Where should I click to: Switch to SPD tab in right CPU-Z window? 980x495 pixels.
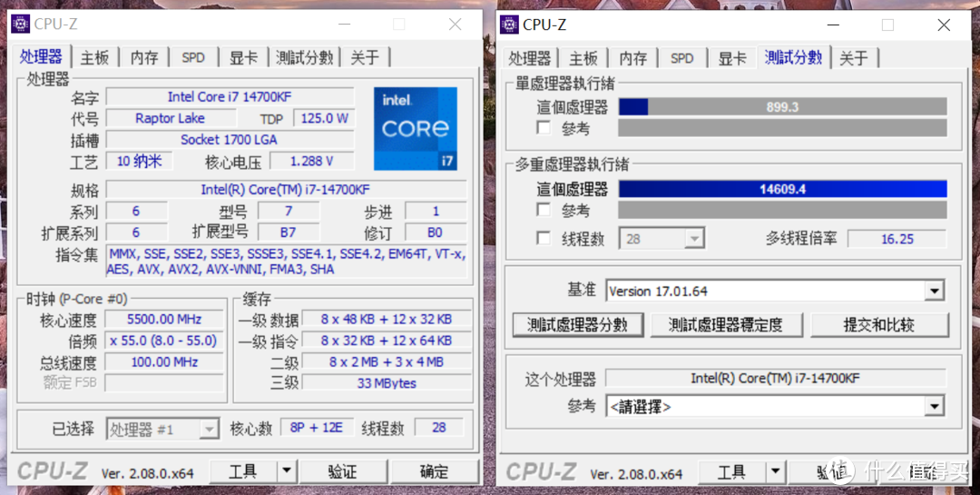click(x=681, y=58)
